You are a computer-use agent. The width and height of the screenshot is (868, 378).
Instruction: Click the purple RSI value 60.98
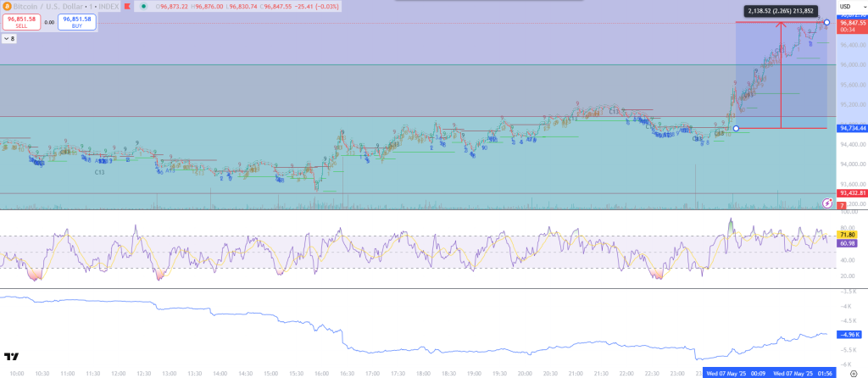(x=848, y=242)
